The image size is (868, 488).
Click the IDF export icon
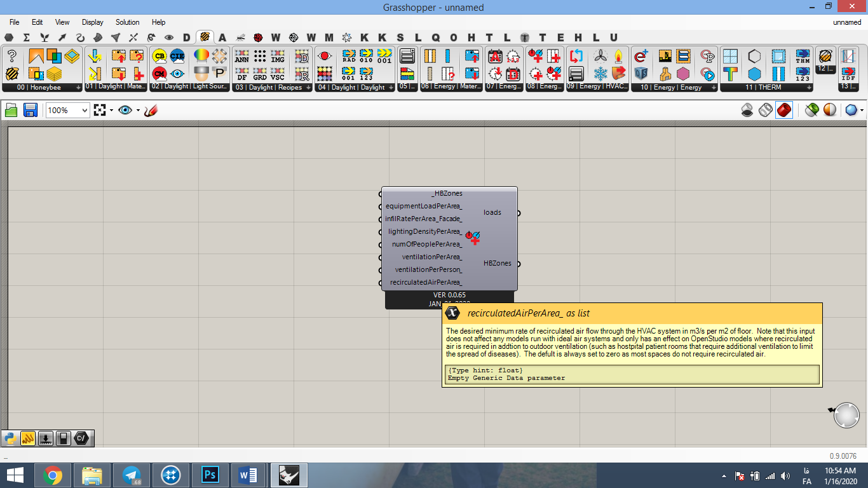coord(848,72)
